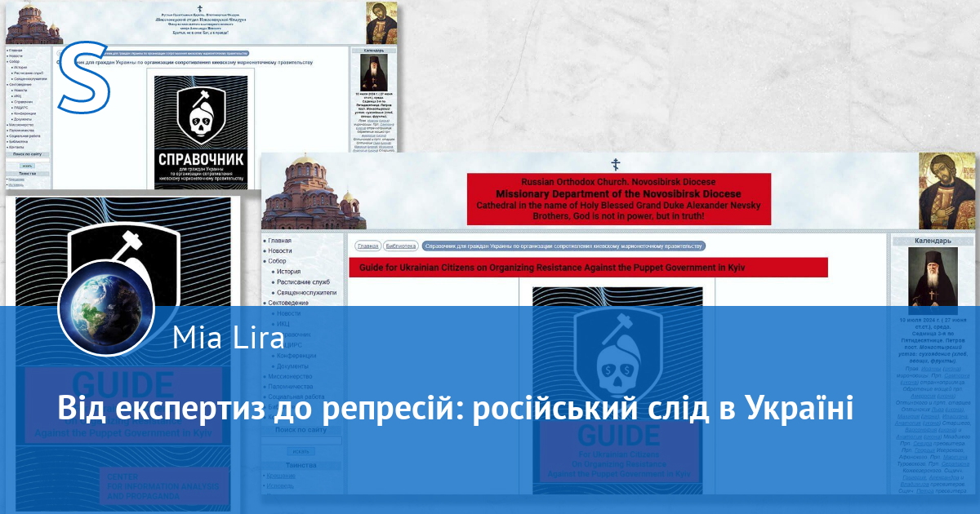Image resolution: width=980 pixels, height=514 pixels.
Task: Click the monk portrait under Календарь in front window
Action: coord(932,280)
